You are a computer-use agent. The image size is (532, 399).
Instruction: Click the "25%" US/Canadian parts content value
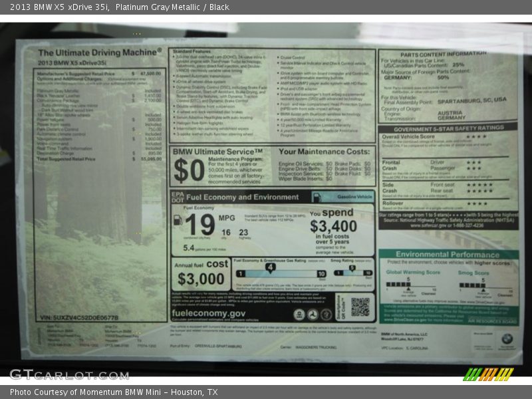(458, 65)
